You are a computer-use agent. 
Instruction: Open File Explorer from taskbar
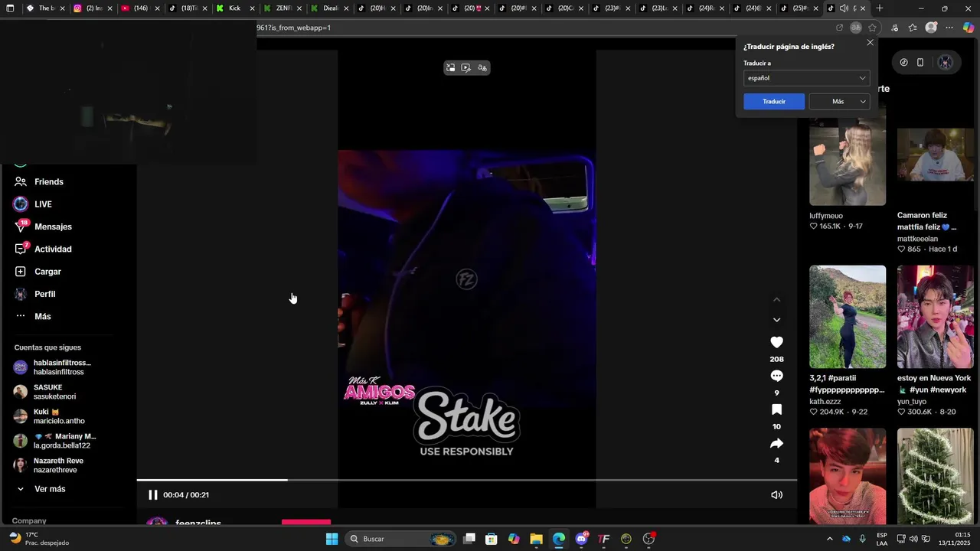tap(536, 539)
